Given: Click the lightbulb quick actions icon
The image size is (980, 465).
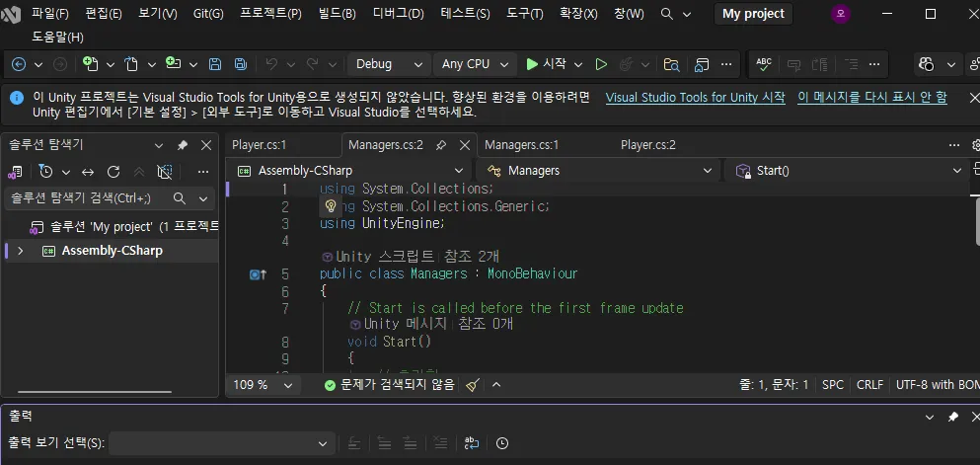Looking at the screenshot, I should coord(332,206).
